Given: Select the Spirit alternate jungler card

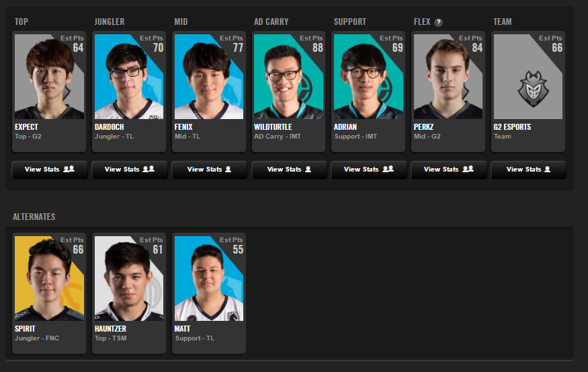Looking at the screenshot, I should 49,293.
